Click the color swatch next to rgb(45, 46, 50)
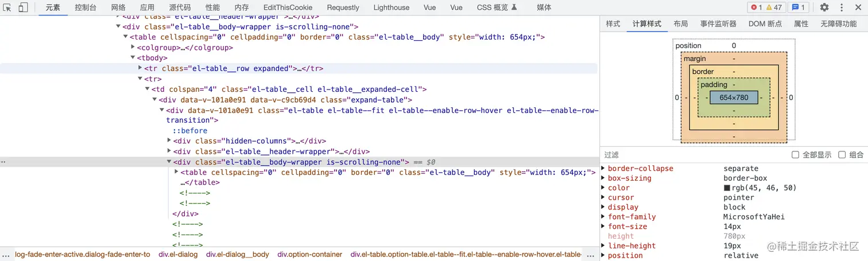 727,188
